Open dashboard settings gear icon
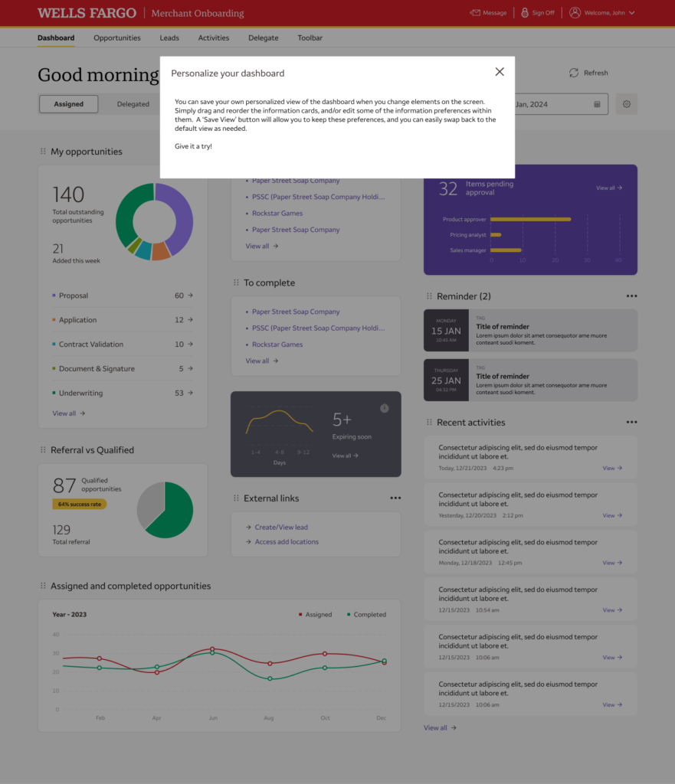The width and height of the screenshot is (675, 784). click(627, 104)
